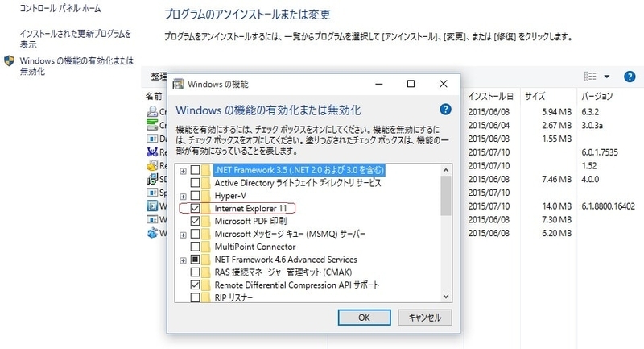Click the scroll down arrow in features list
Screen dimensions: 644x349
click(446, 297)
